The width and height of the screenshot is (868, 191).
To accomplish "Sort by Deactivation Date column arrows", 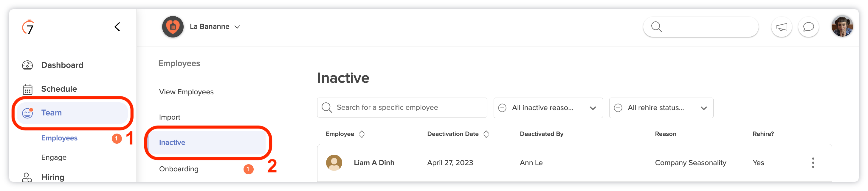I will pos(486,134).
